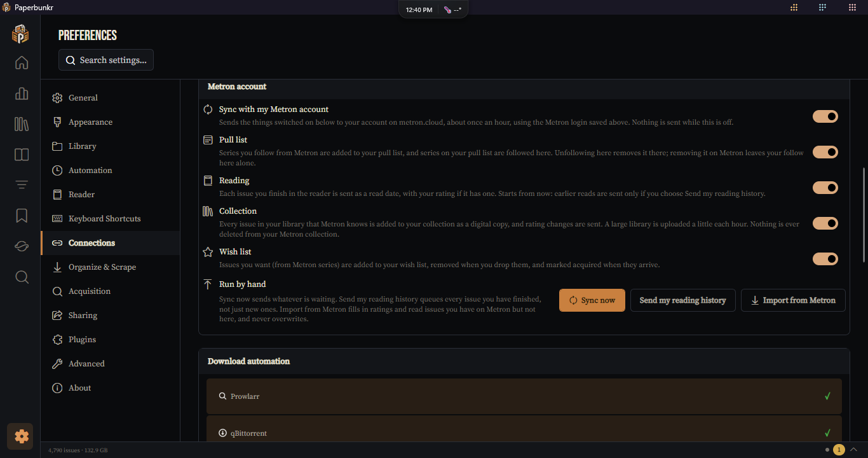Turn off the Pull list switch

pyautogui.click(x=825, y=152)
